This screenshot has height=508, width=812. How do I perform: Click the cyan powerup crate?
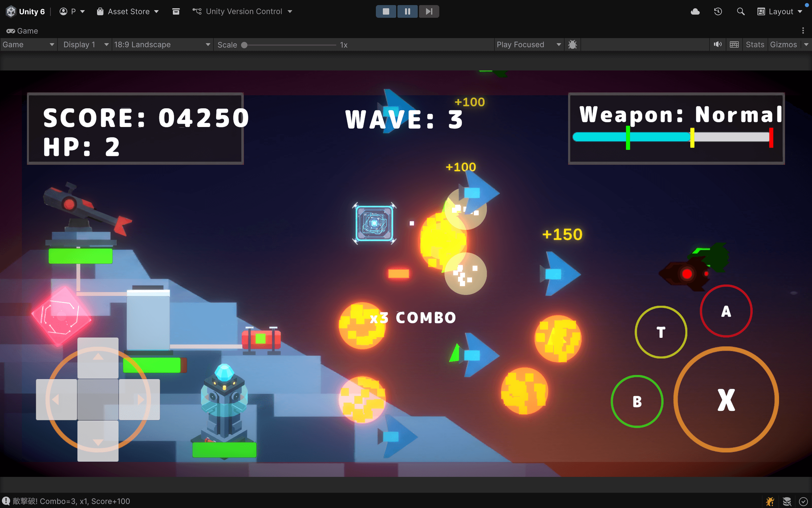pos(374,224)
